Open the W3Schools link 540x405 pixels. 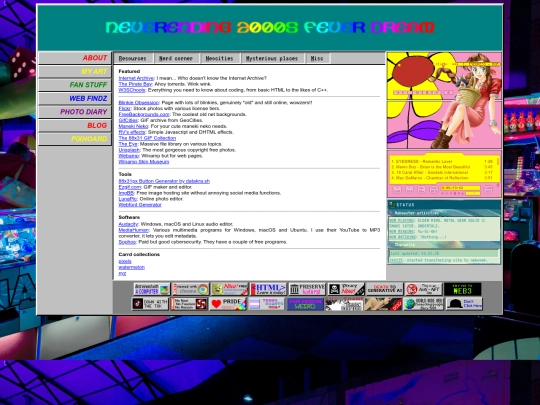point(132,90)
